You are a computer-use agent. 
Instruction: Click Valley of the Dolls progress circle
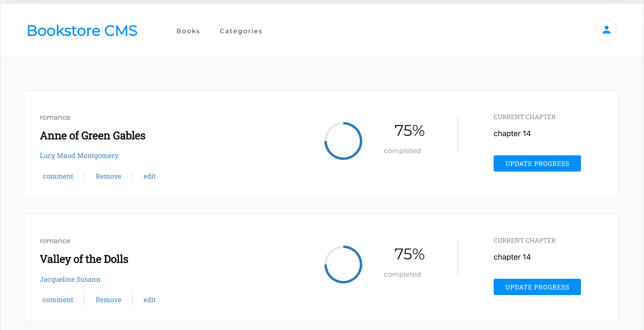point(343,264)
